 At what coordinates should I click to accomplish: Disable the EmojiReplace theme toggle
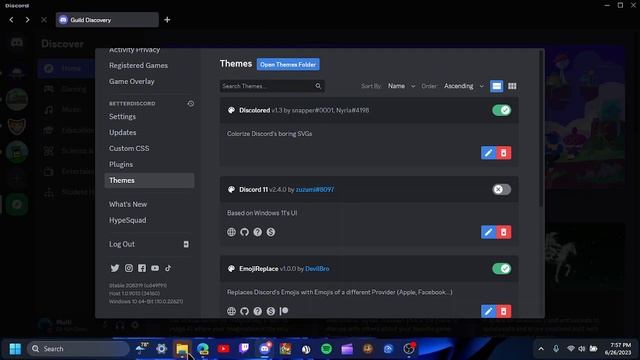pyautogui.click(x=501, y=269)
